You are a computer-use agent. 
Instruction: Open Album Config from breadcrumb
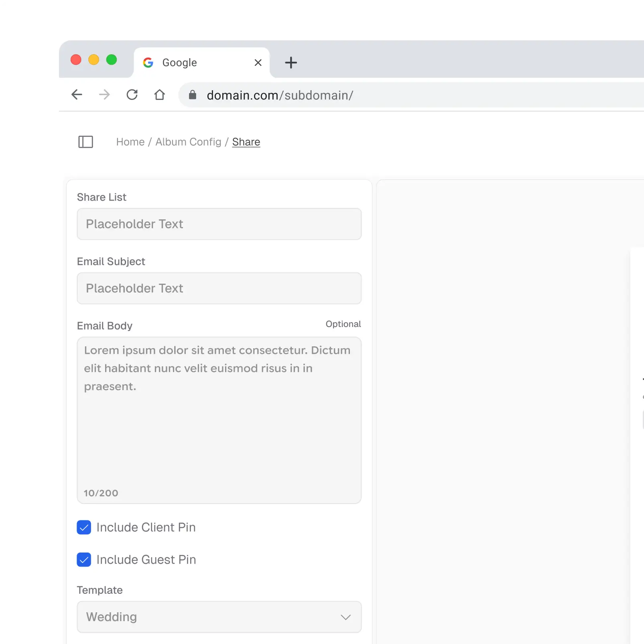188,142
